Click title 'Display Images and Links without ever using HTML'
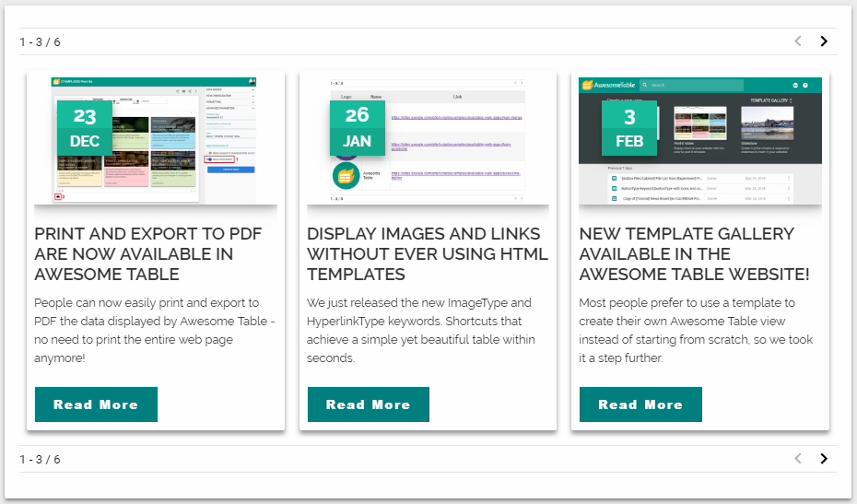This screenshot has width=857, height=504. tap(428, 253)
